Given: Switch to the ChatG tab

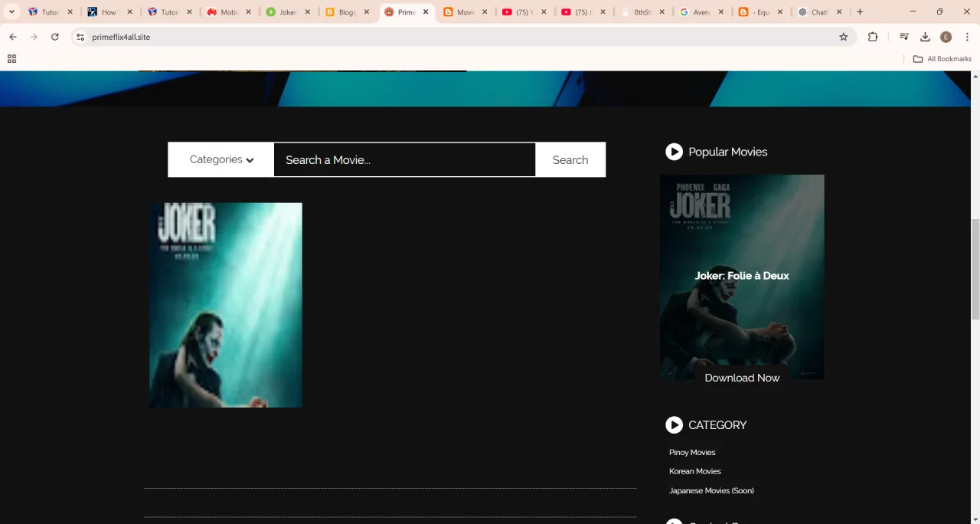Looking at the screenshot, I should (818, 12).
